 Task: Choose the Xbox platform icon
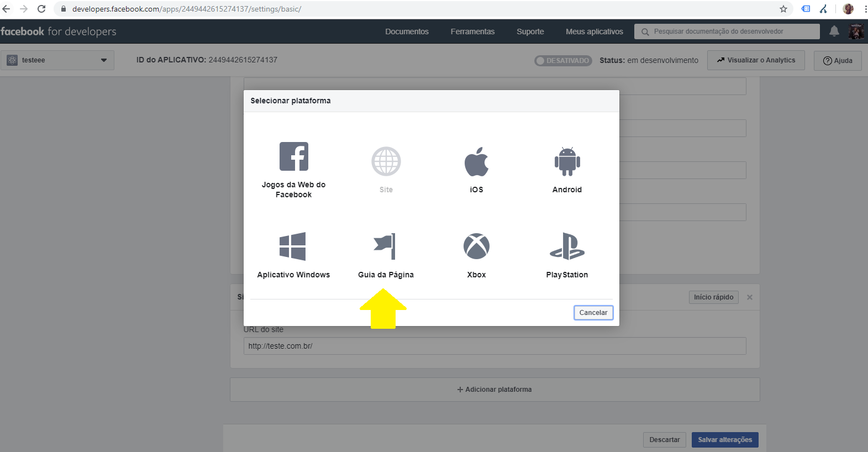pyautogui.click(x=476, y=246)
